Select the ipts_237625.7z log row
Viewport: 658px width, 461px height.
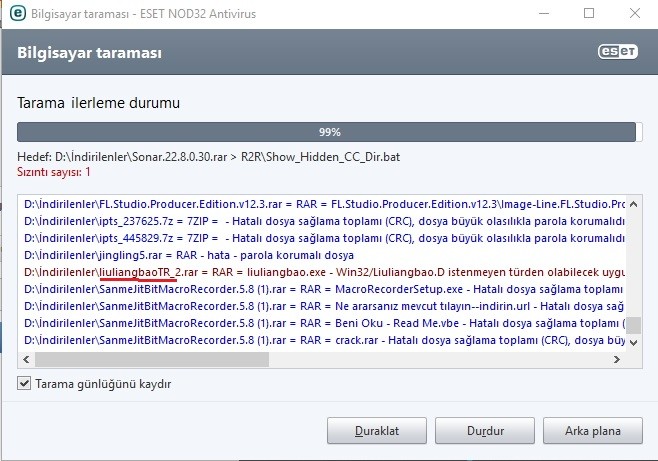tap(324, 221)
